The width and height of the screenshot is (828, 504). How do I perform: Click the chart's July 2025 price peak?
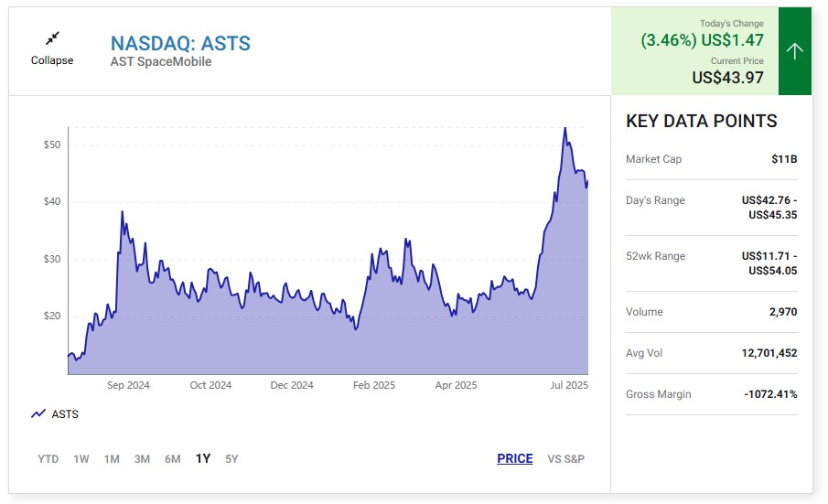point(565,128)
